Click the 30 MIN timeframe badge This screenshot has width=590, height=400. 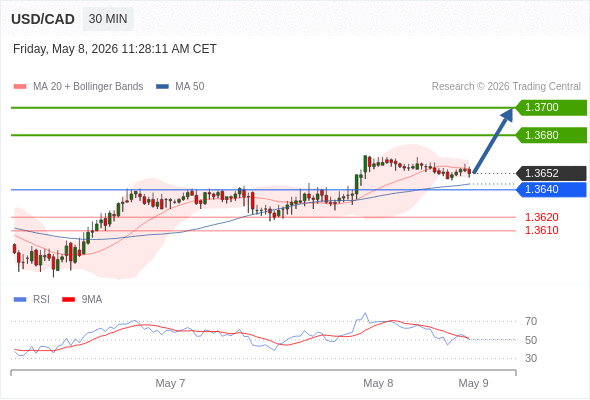pos(108,19)
